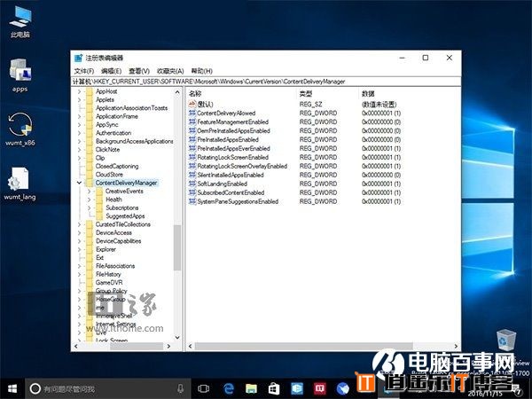Select the PreInstalledAppsEnabled value
The image size is (532, 399).
click(x=228, y=139)
